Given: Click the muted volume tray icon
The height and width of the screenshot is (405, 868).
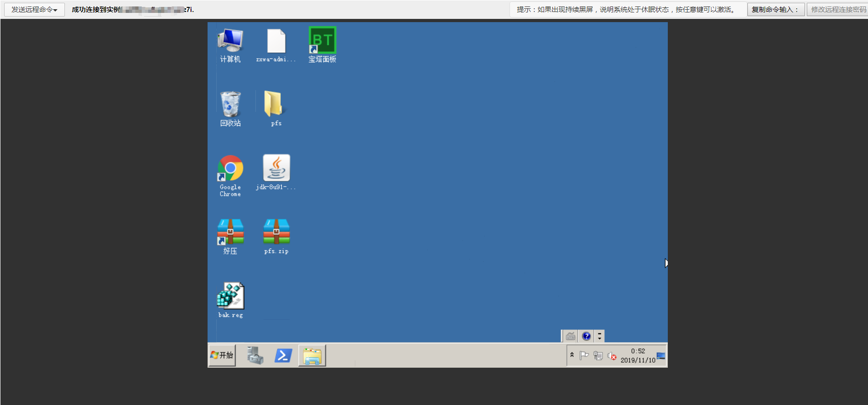Looking at the screenshot, I should 612,355.
